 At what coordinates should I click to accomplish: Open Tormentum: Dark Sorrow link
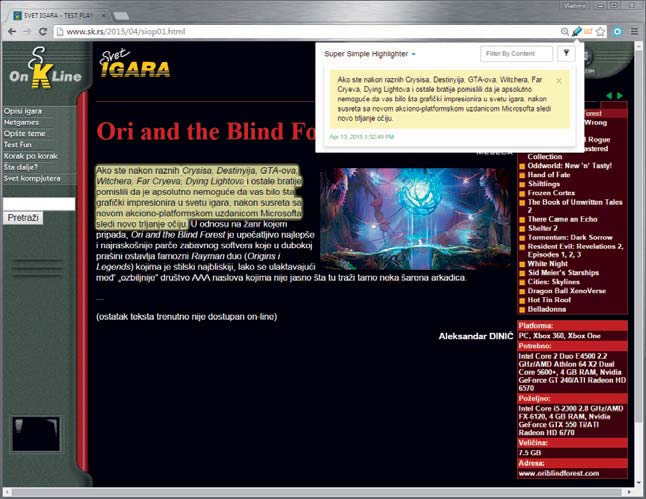click(570, 237)
